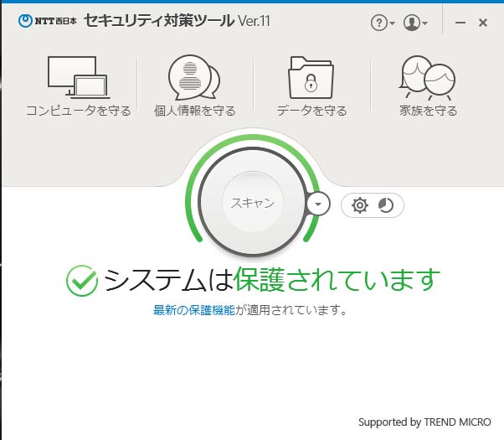Open the user account menu
The width and height of the screenshot is (504, 440).
click(415, 23)
